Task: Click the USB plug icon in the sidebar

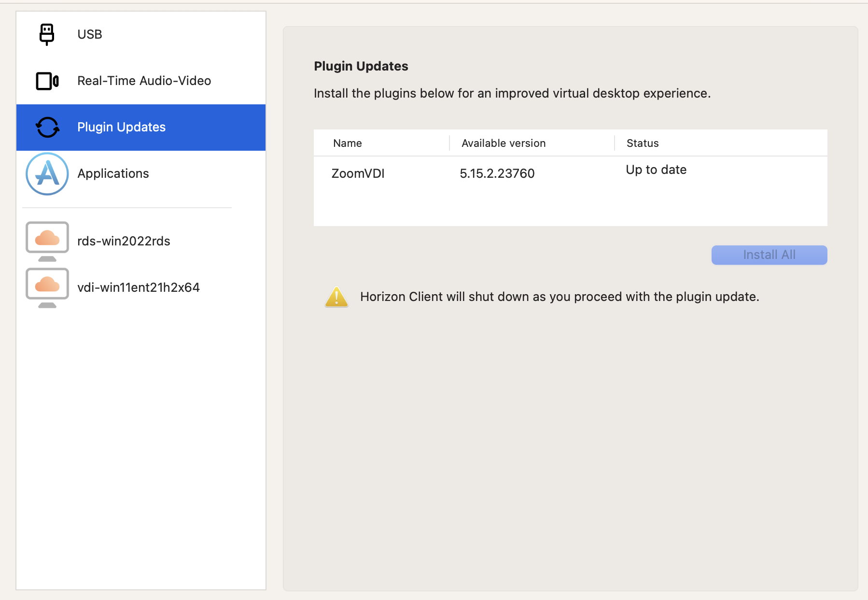Action: tap(46, 34)
